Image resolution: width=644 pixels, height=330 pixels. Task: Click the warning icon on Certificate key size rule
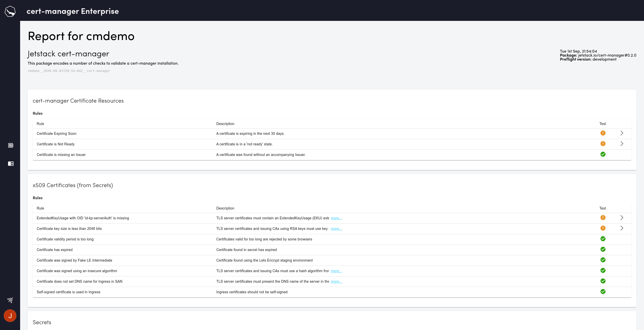603,228
